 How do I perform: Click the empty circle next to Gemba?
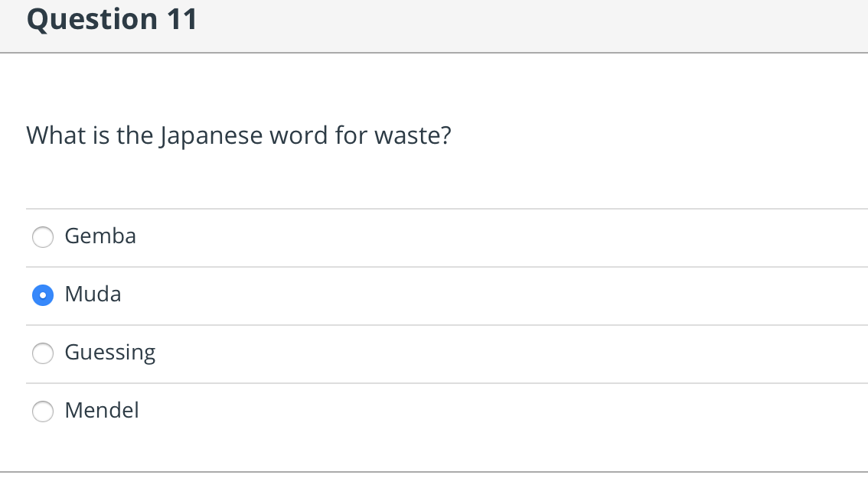43,237
